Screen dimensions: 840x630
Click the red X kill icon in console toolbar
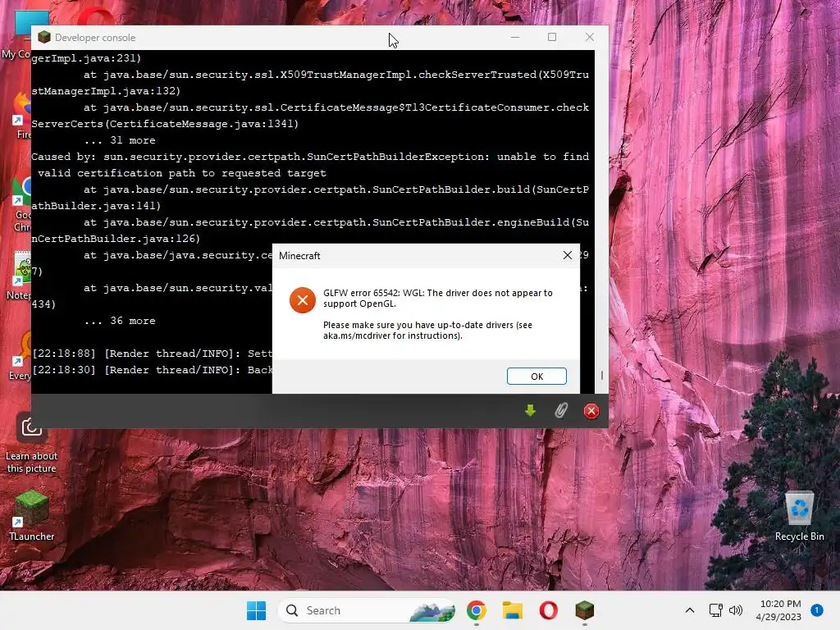(591, 411)
